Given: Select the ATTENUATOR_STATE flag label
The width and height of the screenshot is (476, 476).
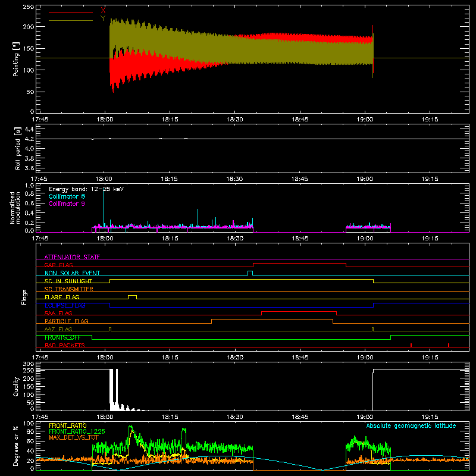Looking at the screenshot, I should [72, 257].
